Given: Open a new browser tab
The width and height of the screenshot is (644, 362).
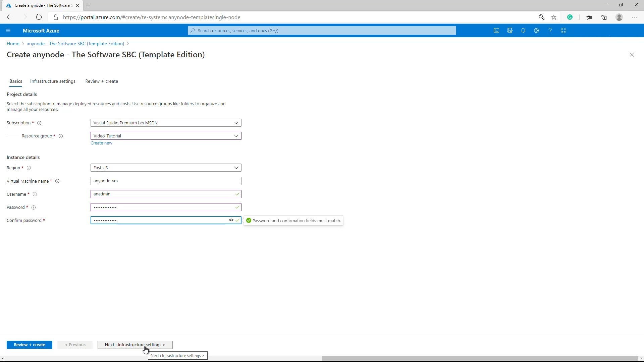Looking at the screenshot, I should click(x=88, y=5).
